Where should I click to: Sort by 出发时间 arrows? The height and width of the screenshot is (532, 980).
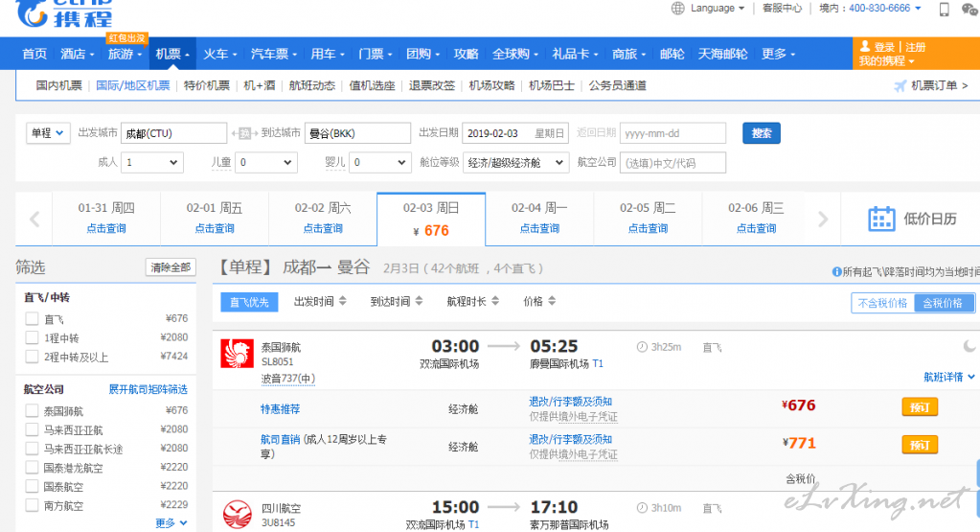pyautogui.click(x=343, y=301)
